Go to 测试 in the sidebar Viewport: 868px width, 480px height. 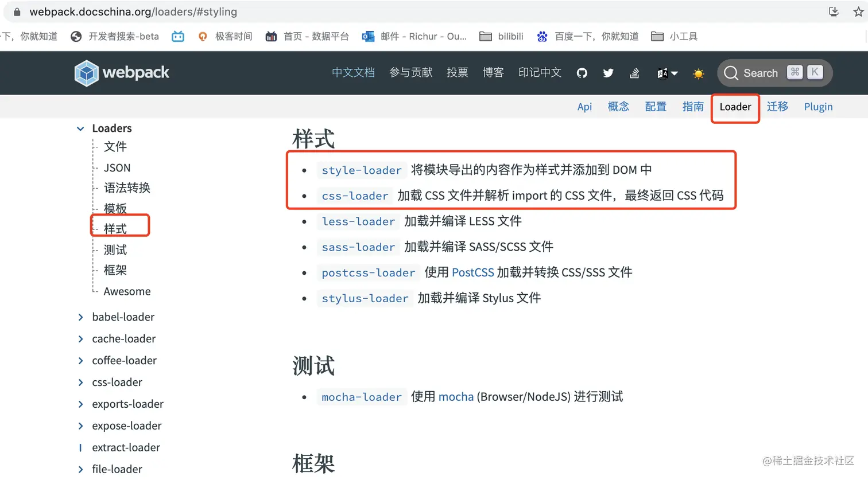tap(115, 250)
